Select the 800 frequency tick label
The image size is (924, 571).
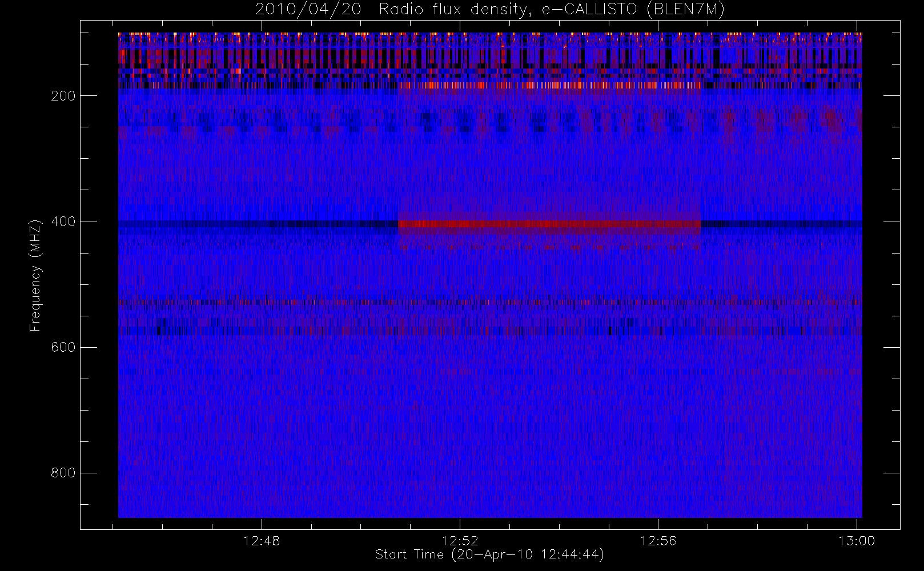click(x=63, y=473)
